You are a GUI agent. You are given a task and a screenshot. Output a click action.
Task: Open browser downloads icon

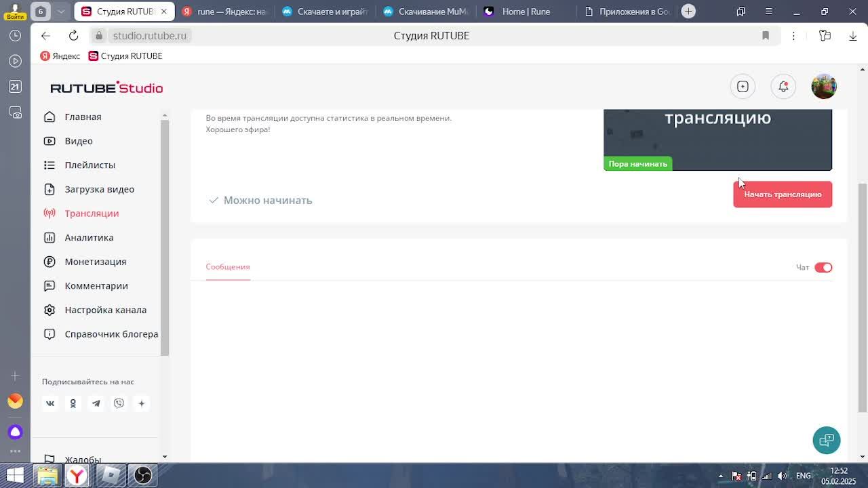[x=853, y=35]
